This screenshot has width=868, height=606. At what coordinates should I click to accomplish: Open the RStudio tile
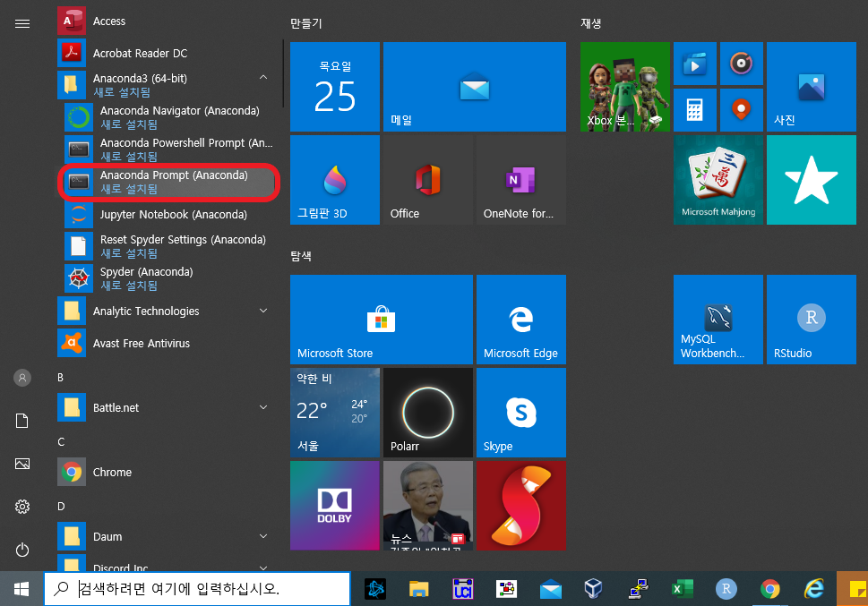point(811,320)
